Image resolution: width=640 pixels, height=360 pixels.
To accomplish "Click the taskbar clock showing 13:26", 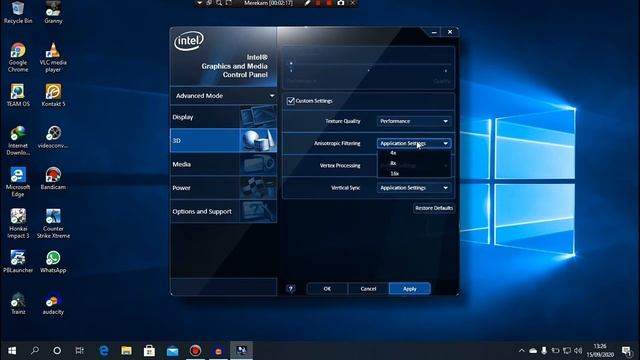I will [600, 350].
